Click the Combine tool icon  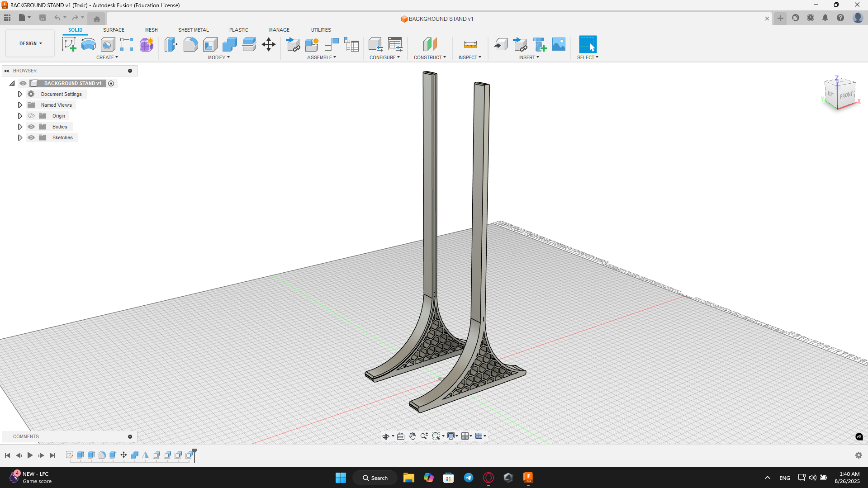(229, 44)
